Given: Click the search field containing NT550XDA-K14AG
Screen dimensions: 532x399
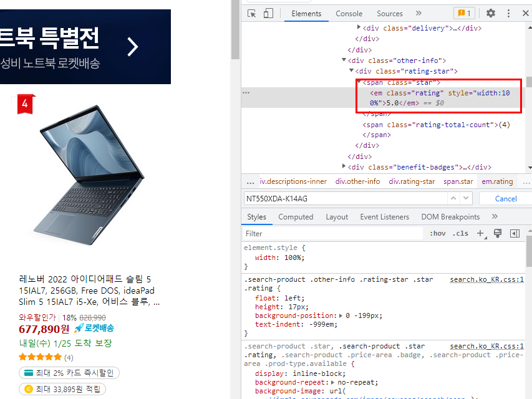Looking at the screenshot, I should [x=346, y=198].
